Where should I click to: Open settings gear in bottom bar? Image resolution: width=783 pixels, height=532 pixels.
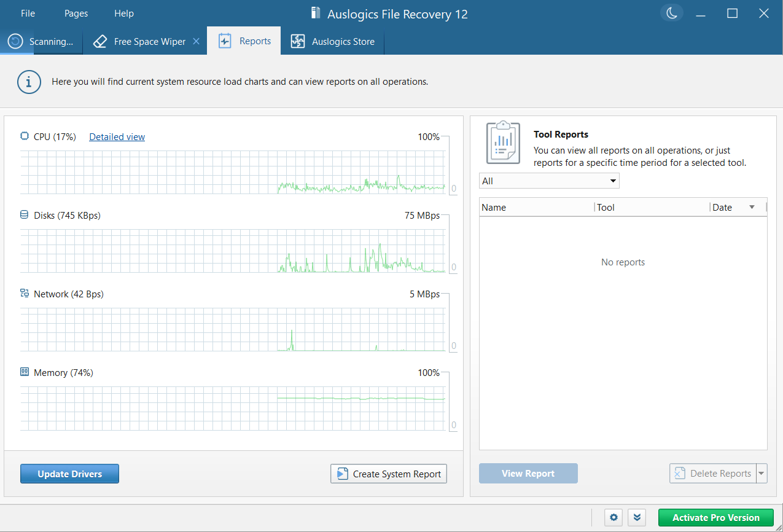(614, 518)
